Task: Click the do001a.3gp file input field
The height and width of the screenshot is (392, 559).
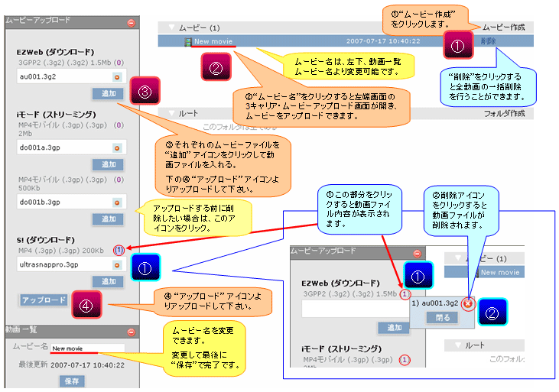Action: (x=71, y=147)
